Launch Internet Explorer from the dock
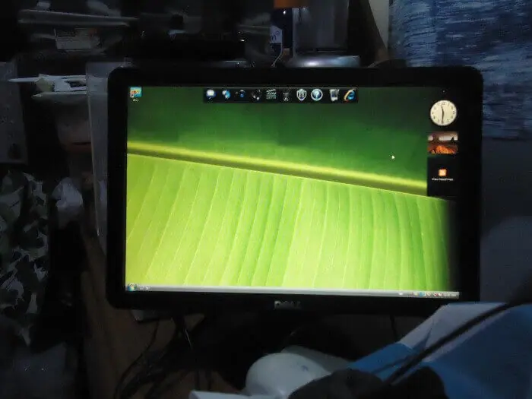532x399 pixels. (x=350, y=95)
